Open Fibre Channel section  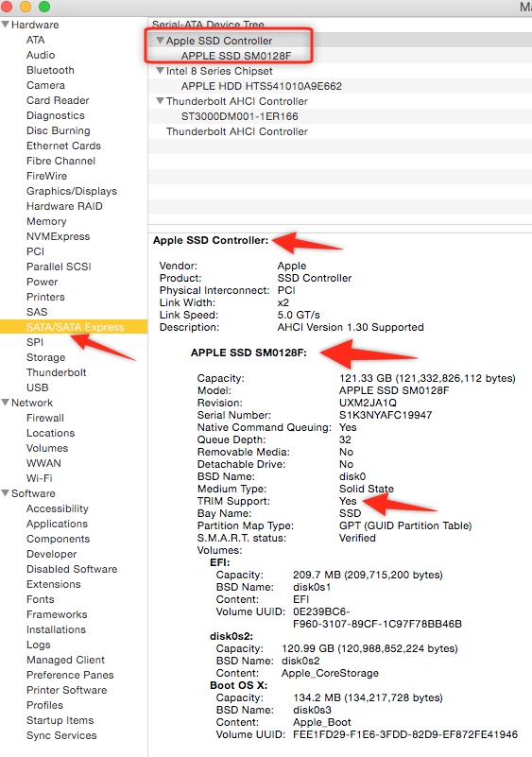60,161
